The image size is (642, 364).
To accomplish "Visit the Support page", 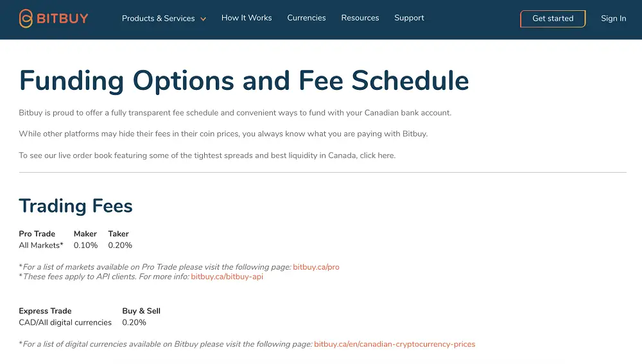I will point(409,18).
